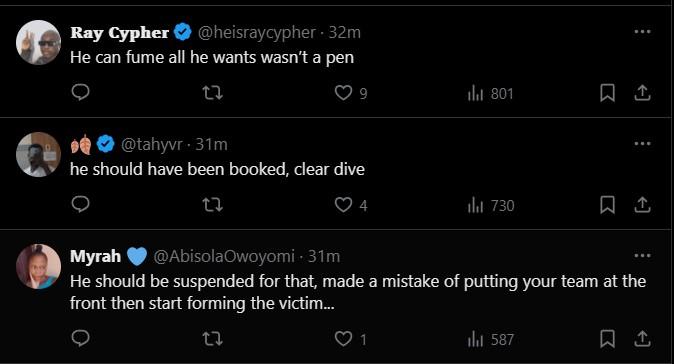Retweet the @tahyvr clear dive post
This screenshot has height=364, width=674.
click(x=212, y=205)
